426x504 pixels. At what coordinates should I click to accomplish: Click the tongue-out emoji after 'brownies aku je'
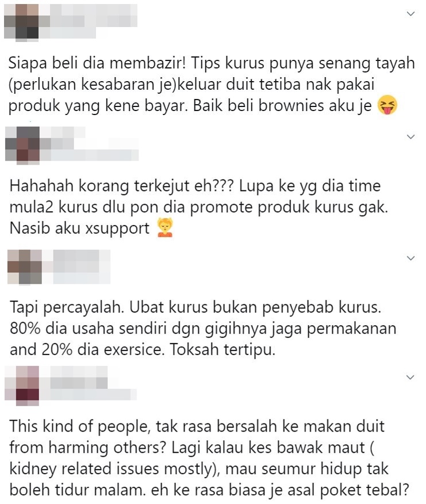[x=387, y=105]
